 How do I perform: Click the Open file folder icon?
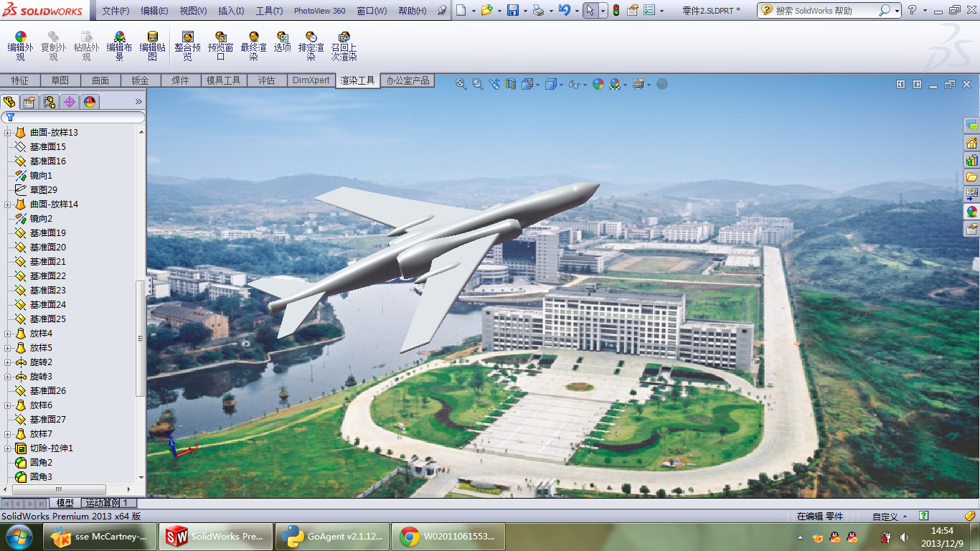487,10
